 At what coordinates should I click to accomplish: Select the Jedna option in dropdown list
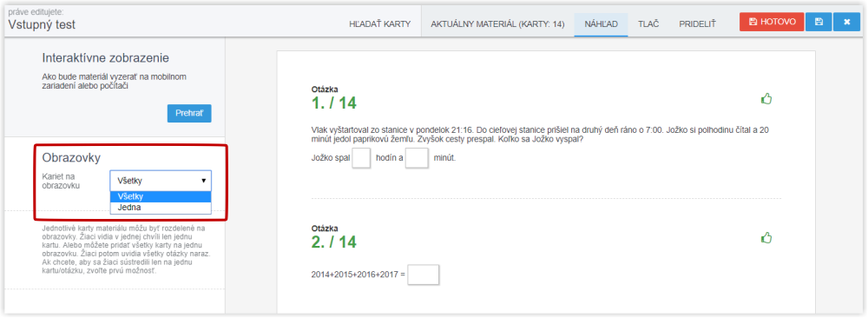[161, 208]
